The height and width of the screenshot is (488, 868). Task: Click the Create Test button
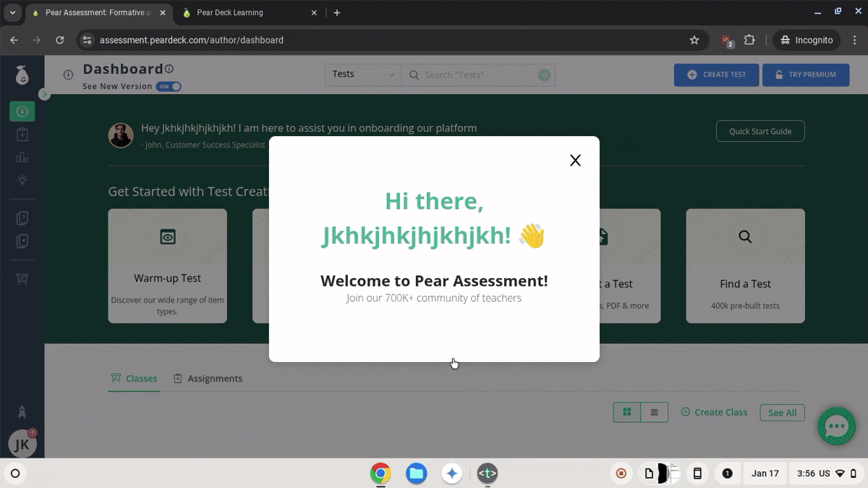(x=716, y=75)
